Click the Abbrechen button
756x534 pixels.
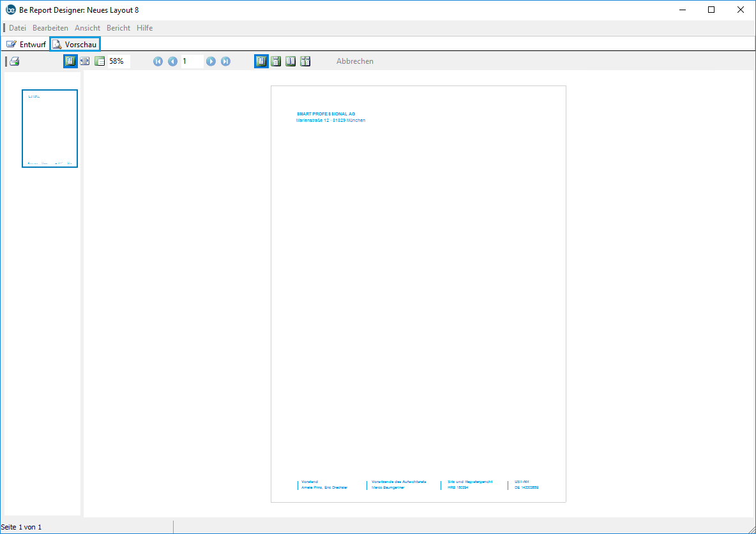coord(355,61)
